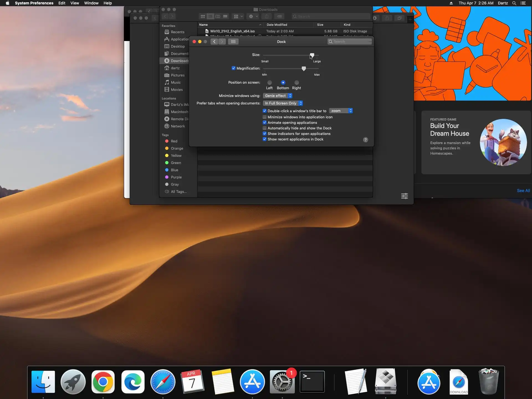532x399 pixels.
Task: Select Left position on screen
Action: click(269, 83)
